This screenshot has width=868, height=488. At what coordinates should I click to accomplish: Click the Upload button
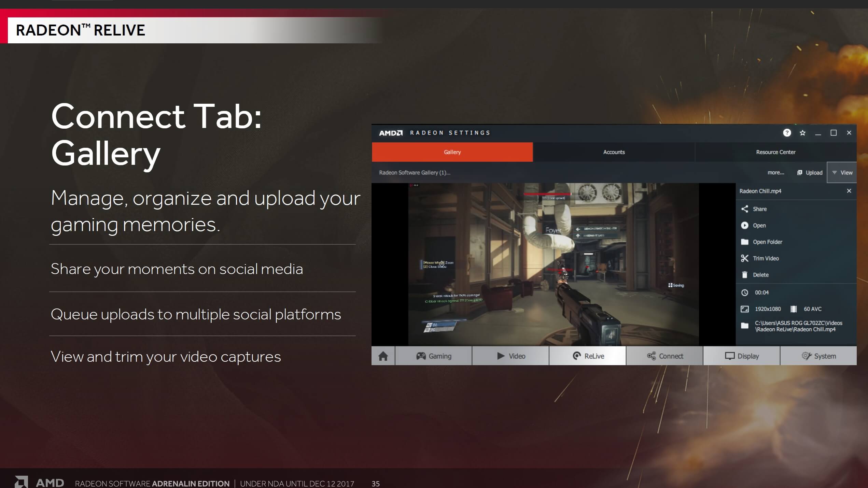point(810,173)
